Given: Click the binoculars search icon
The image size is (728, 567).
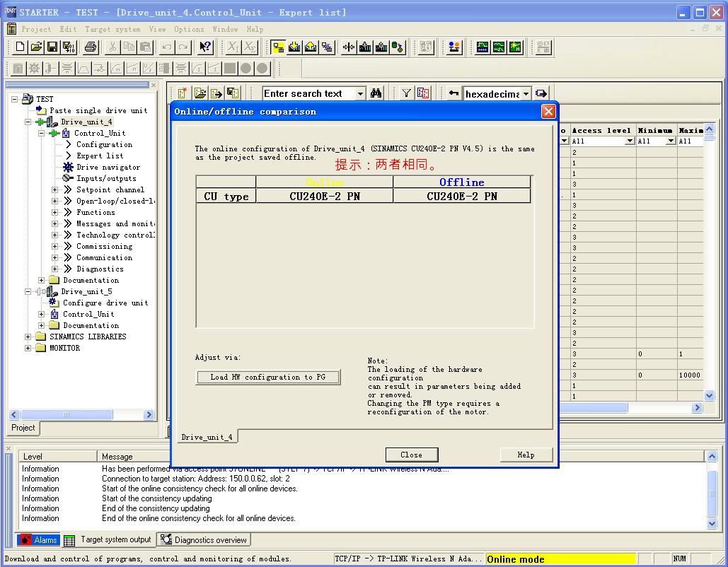Looking at the screenshot, I should [x=376, y=93].
